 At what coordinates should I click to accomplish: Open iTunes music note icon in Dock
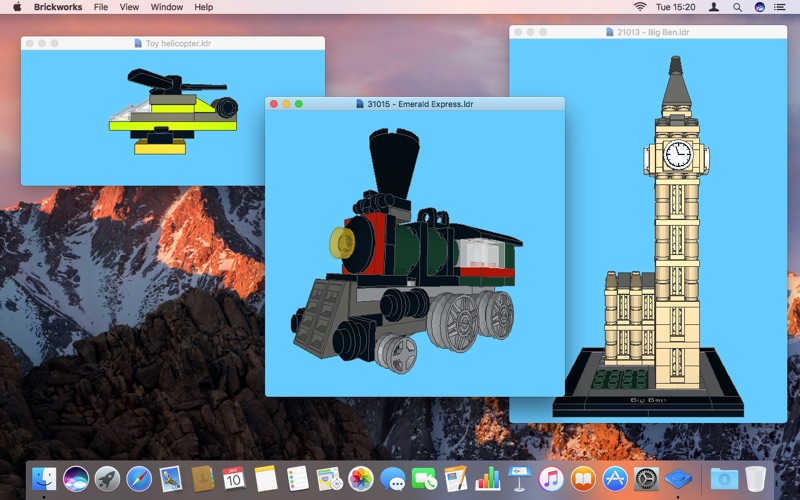click(551, 479)
